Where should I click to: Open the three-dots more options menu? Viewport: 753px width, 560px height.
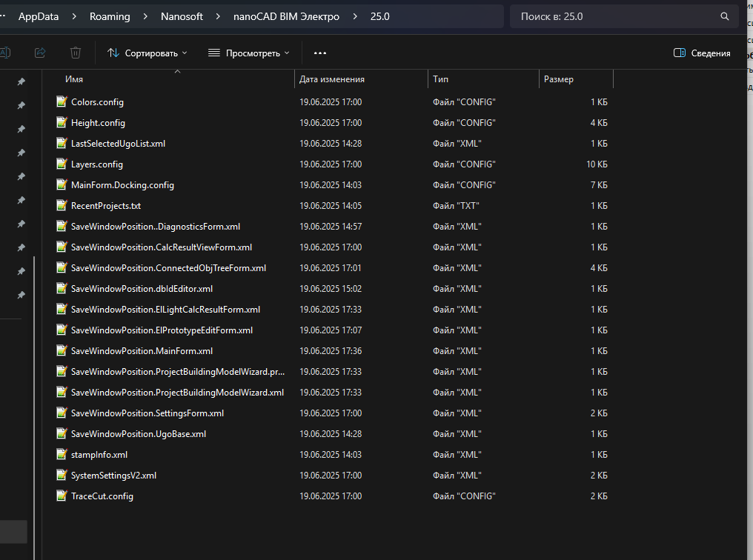click(x=320, y=53)
